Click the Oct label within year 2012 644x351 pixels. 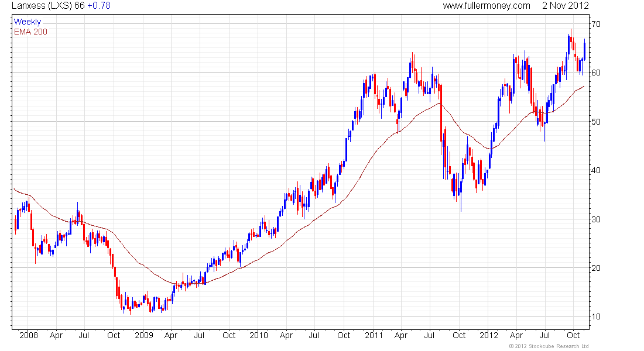[573, 335]
